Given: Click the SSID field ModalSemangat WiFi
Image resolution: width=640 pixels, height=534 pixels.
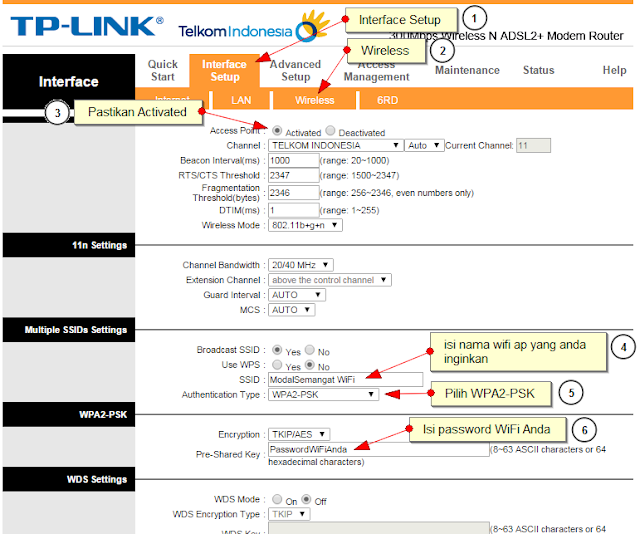Looking at the screenshot, I should (345, 380).
